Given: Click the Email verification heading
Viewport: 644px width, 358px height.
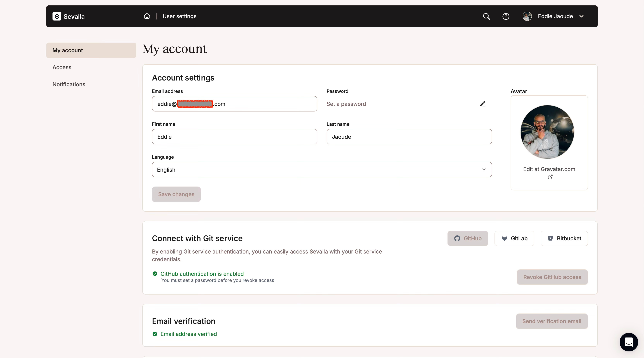Looking at the screenshot, I should click(184, 321).
